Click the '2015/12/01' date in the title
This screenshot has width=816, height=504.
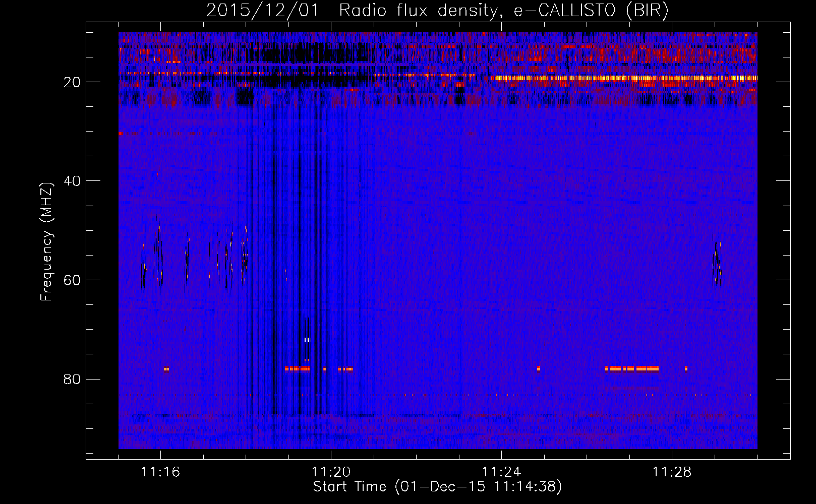click(263, 11)
